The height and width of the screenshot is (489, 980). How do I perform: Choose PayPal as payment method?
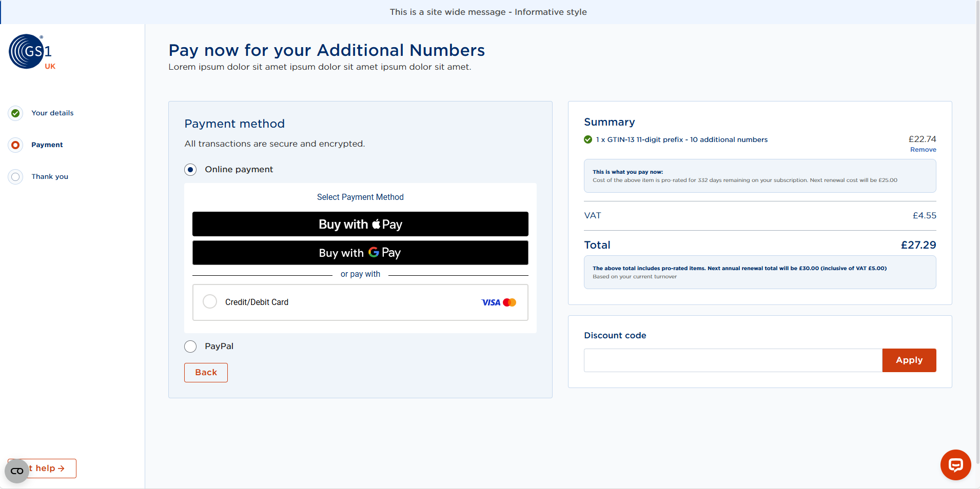point(190,346)
